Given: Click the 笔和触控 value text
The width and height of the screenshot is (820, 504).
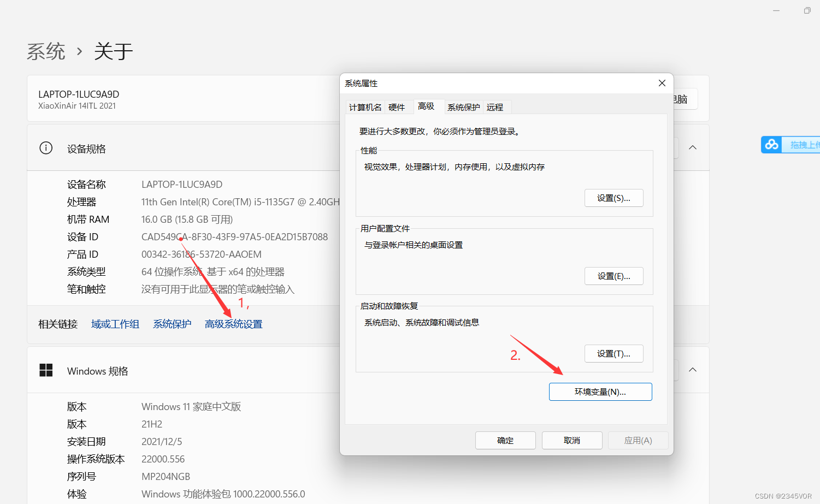Looking at the screenshot, I should 217,289.
